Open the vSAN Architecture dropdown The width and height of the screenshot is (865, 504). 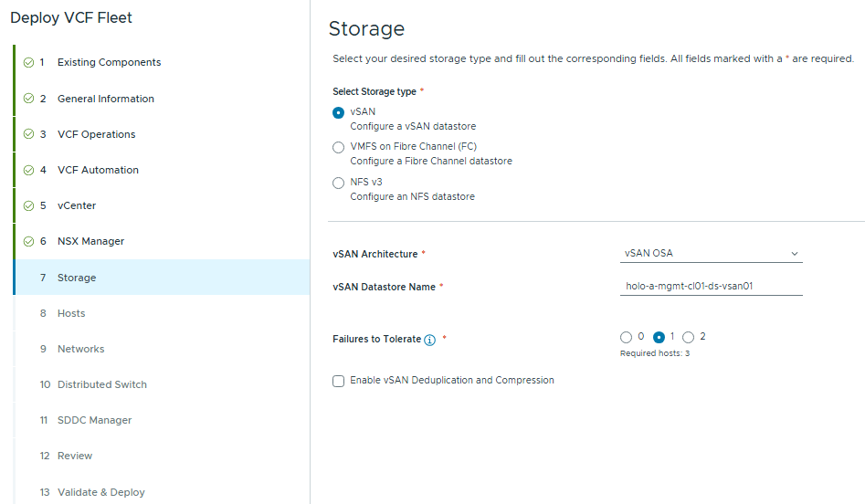click(710, 253)
